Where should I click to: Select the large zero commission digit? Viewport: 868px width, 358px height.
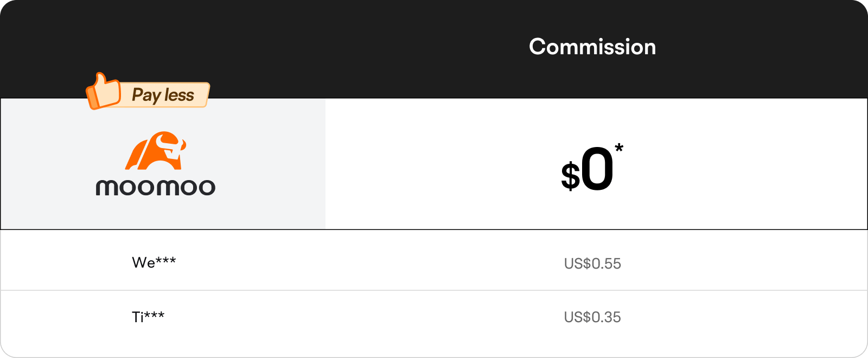click(597, 169)
